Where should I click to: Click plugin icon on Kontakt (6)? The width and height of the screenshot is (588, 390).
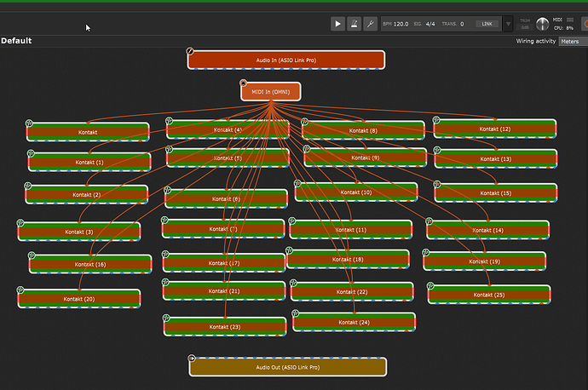pos(168,190)
